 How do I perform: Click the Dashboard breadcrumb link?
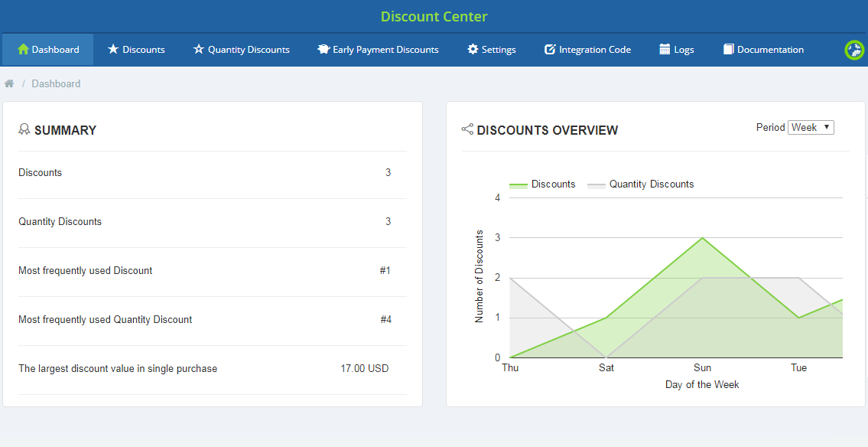click(x=56, y=84)
